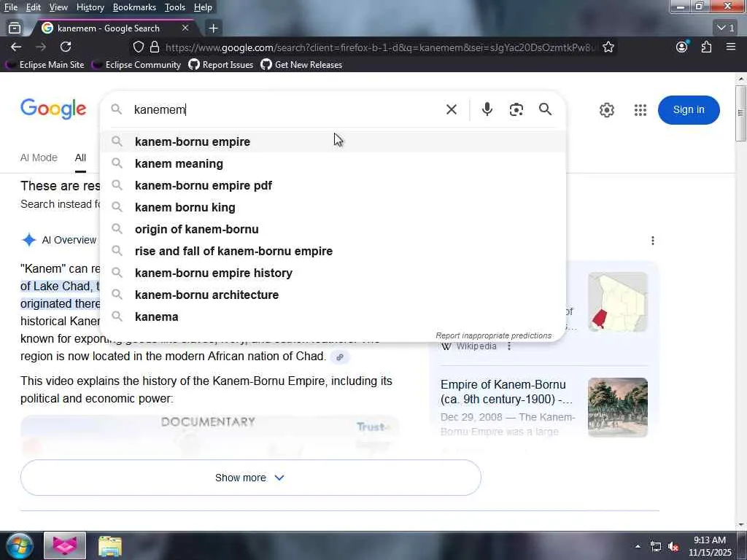Viewport: 747px width, 560px height.
Task: Open the Edit menu
Action: (x=34, y=7)
